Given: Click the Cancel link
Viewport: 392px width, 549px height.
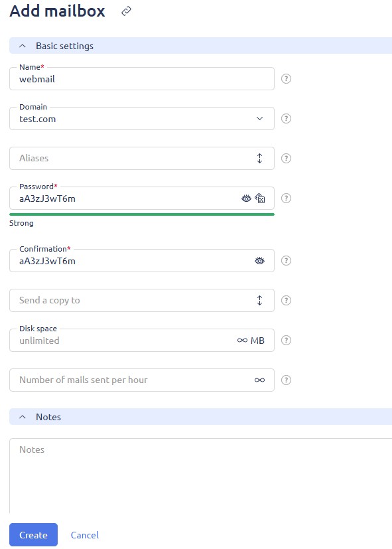Looking at the screenshot, I should point(85,535).
